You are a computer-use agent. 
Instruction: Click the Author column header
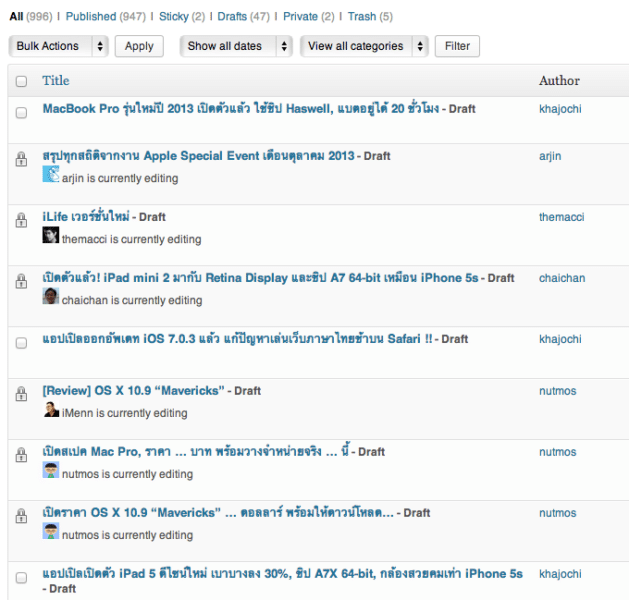tap(559, 81)
